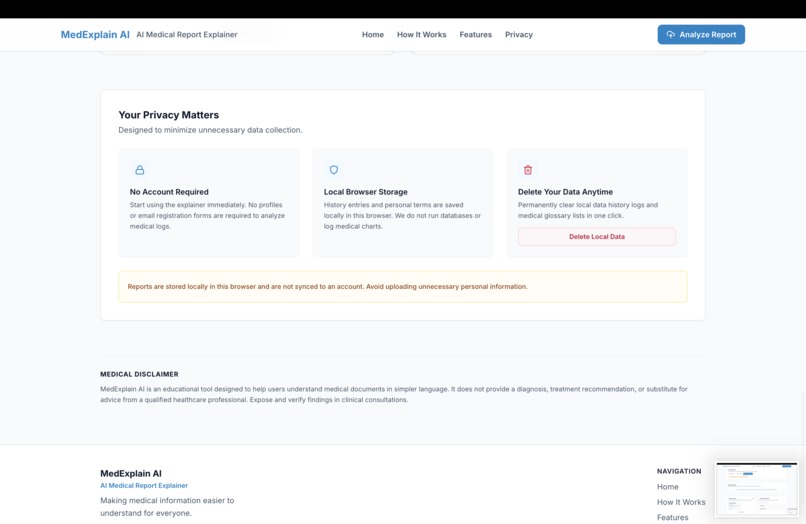Click text 'Designed to minimize unnecessary data collection.'
806x524 pixels.
[x=210, y=130]
